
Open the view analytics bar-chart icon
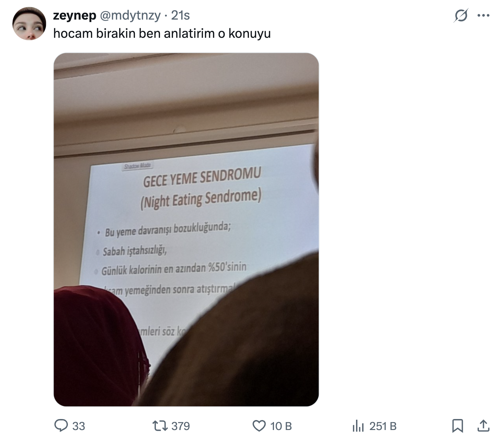pos(358,426)
